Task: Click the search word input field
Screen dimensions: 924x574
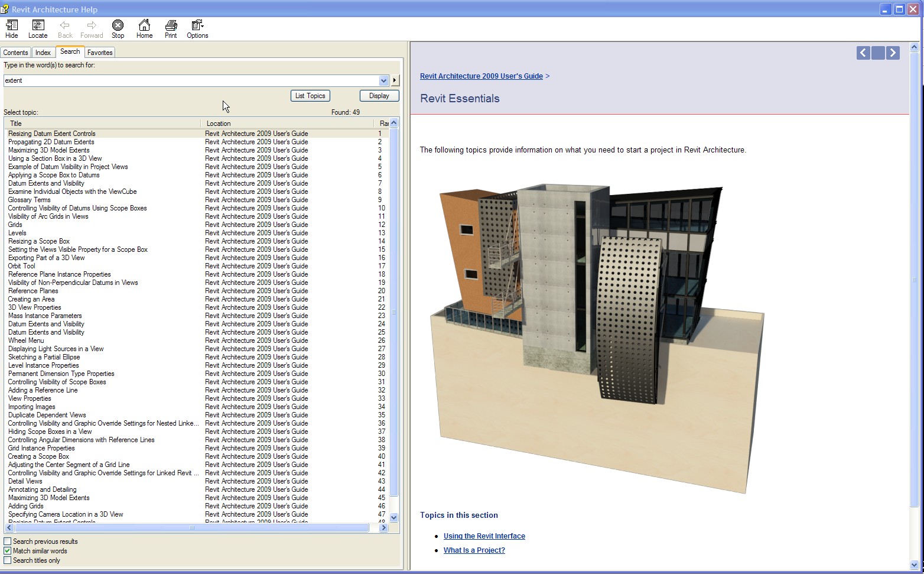Action: pos(191,80)
